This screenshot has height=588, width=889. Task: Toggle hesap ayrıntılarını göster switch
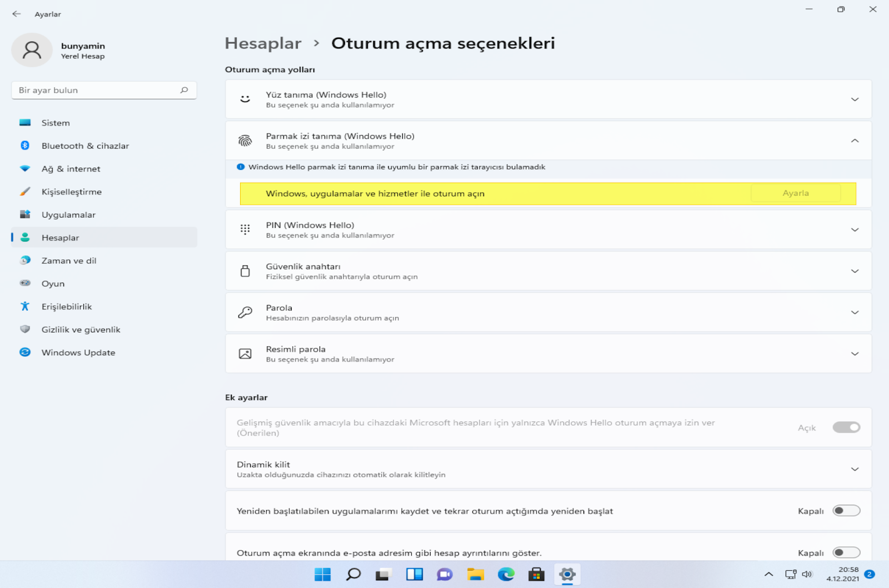[846, 552]
